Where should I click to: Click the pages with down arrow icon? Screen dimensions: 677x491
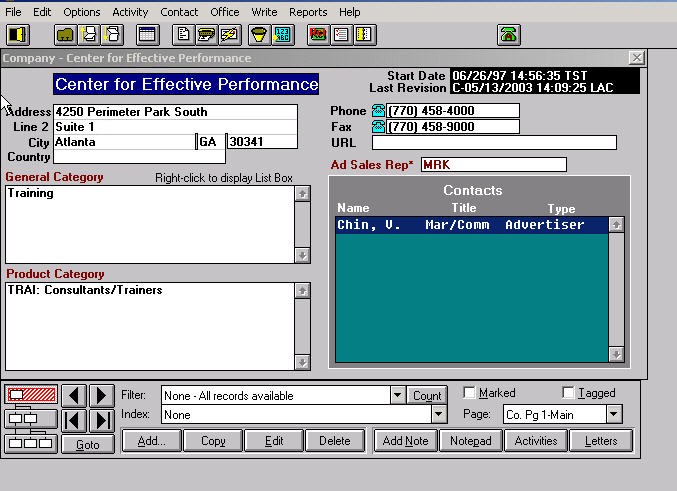112,35
